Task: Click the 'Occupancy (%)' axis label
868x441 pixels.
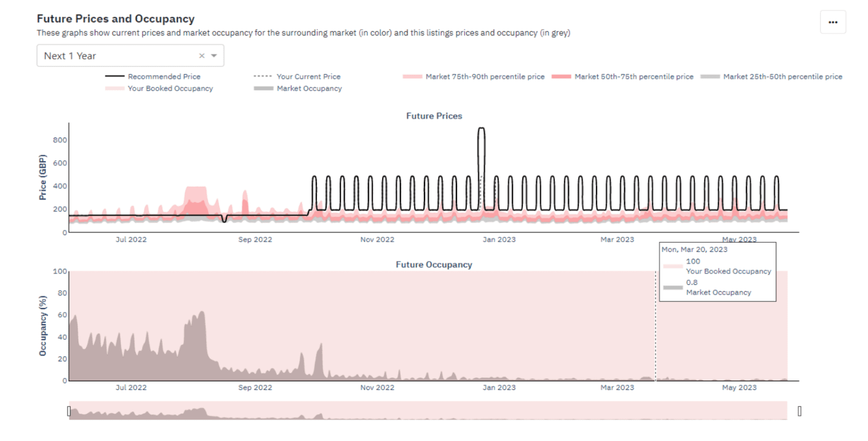Action: click(43, 326)
